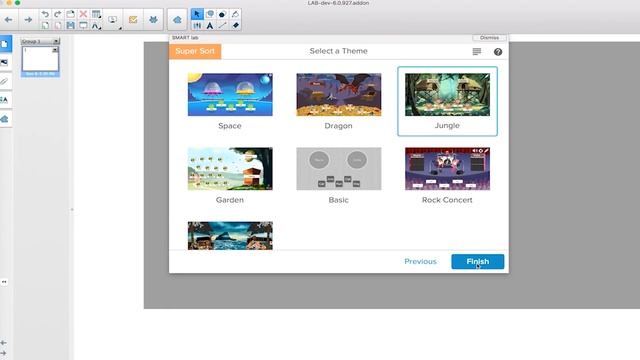Open the view screens display icon
The height and width of the screenshot is (360, 640).
point(113,20)
